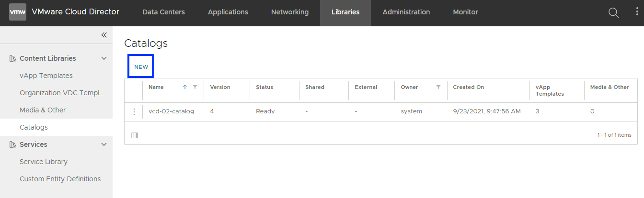Select Custom Entity Definitions in the sidebar
The width and height of the screenshot is (644, 198).
coord(60,179)
